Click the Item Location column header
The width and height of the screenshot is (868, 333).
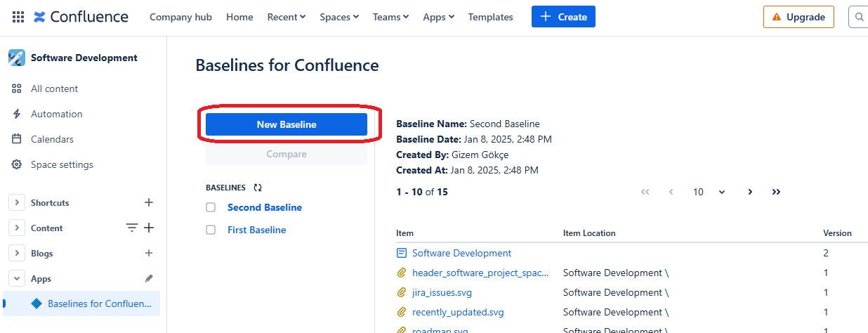[x=588, y=233]
